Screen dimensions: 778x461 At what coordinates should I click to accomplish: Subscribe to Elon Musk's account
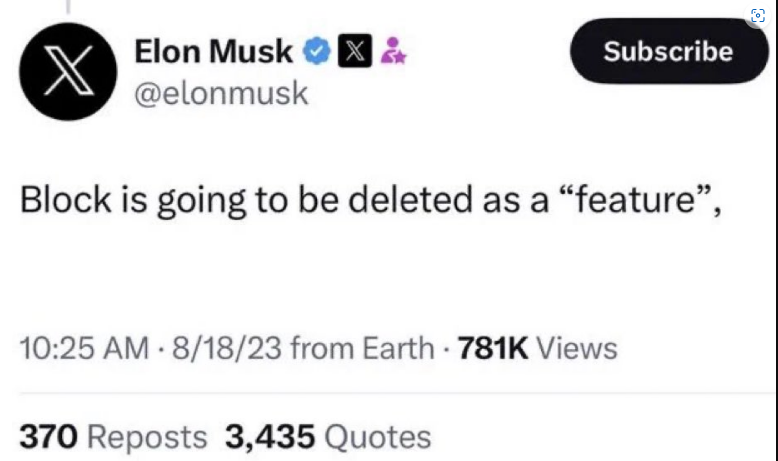pos(669,51)
